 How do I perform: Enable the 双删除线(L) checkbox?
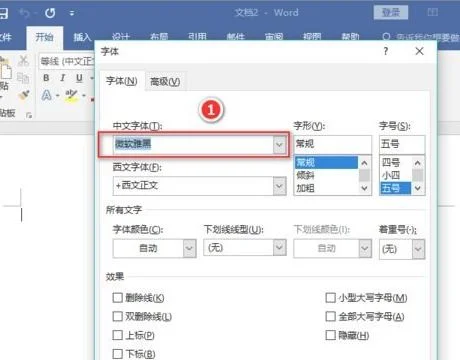tap(117, 316)
